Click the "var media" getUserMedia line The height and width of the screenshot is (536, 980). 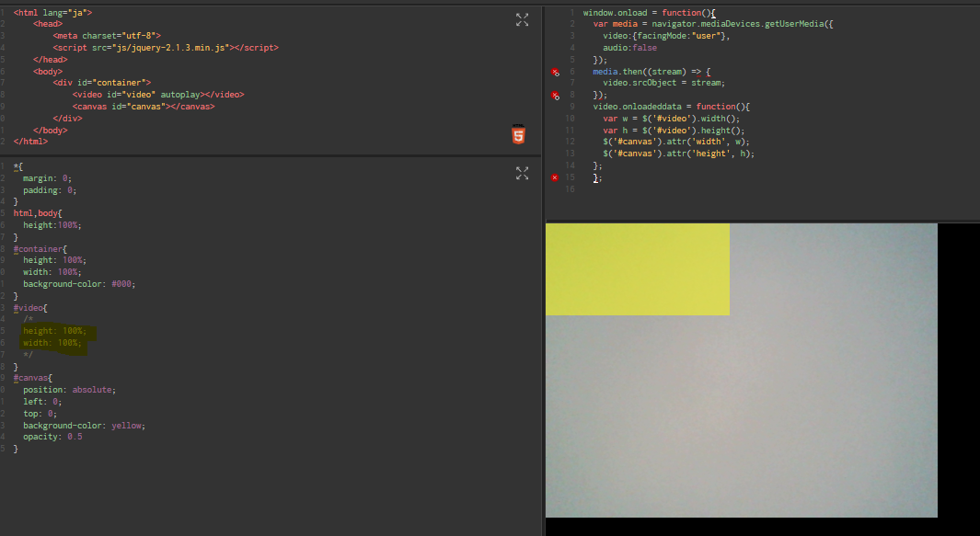pyautogui.click(x=713, y=24)
